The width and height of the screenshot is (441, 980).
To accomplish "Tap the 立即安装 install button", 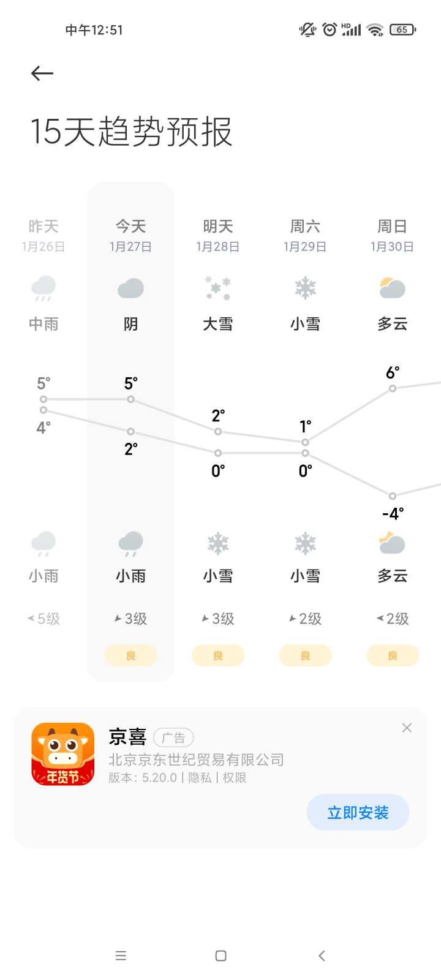I will pyautogui.click(x=358, y=813).
